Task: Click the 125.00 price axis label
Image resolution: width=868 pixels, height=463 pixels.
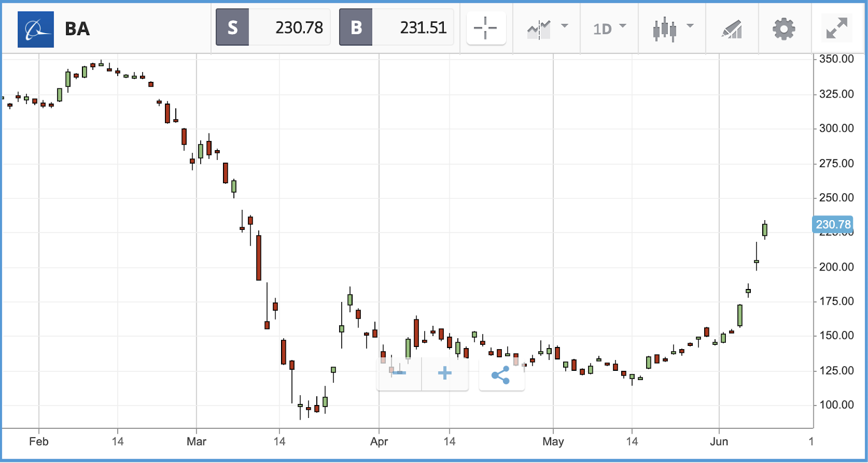Action: pos(836,371)
